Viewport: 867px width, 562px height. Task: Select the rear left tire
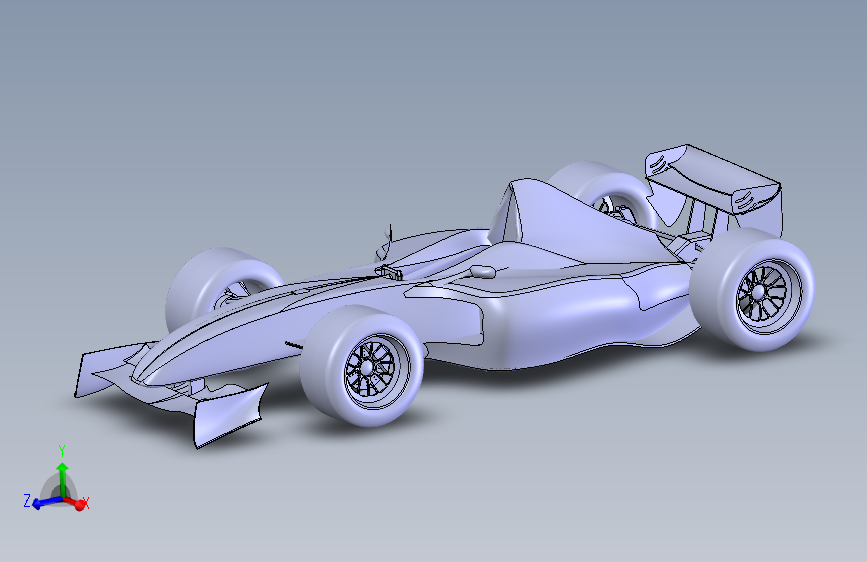[603, 191]
